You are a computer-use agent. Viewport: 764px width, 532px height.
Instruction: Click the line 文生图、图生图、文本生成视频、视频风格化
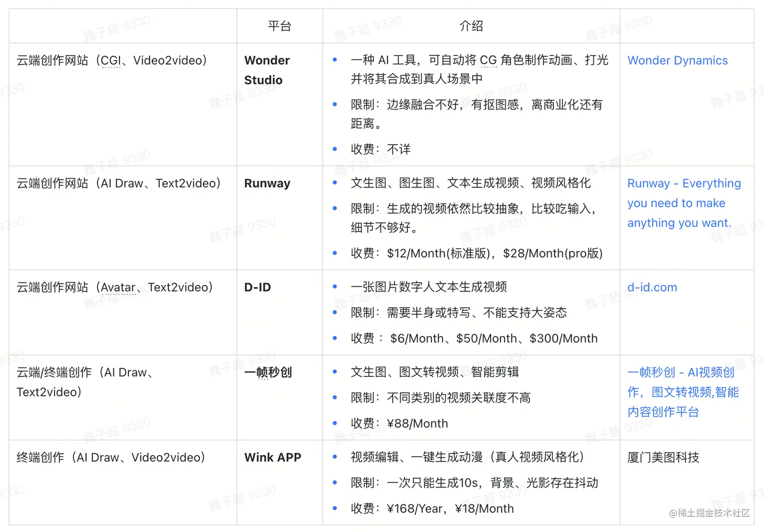[470, 183]
